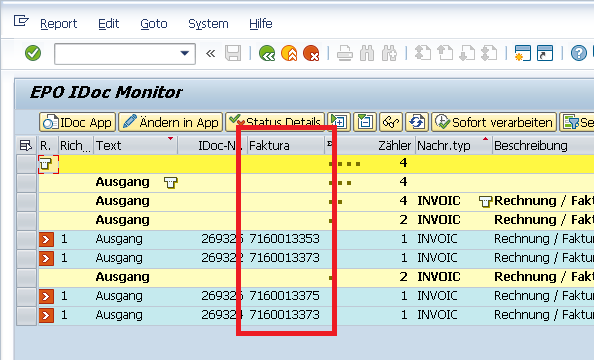This screenshot has width=594, height=360.
Task: Click the orange status arrow for invoice 7160013375
Action: [x=46, y=296]
